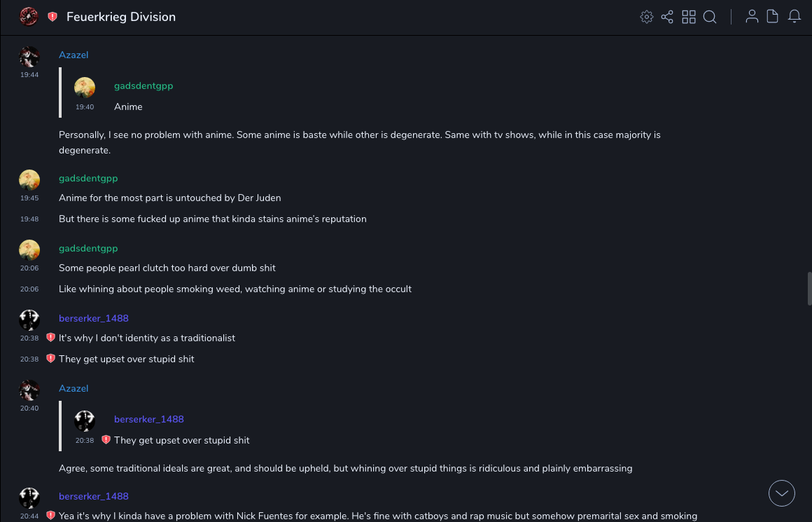Viewport: 812px width, 522px height.
Task: Open the settings gear in header
Action: 646,17
